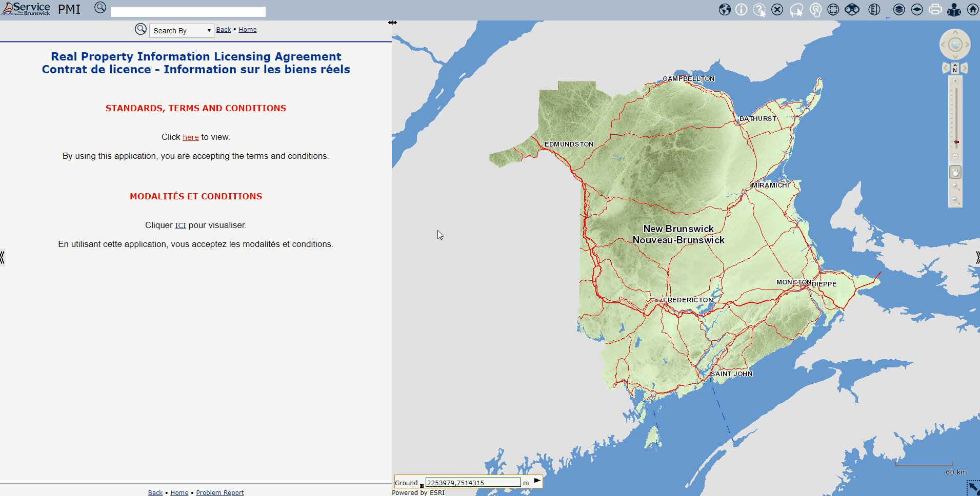This screenshot has height=496, width=980.
Task: Open the single layer basemap icon
Action: click(x=917, y=9)
